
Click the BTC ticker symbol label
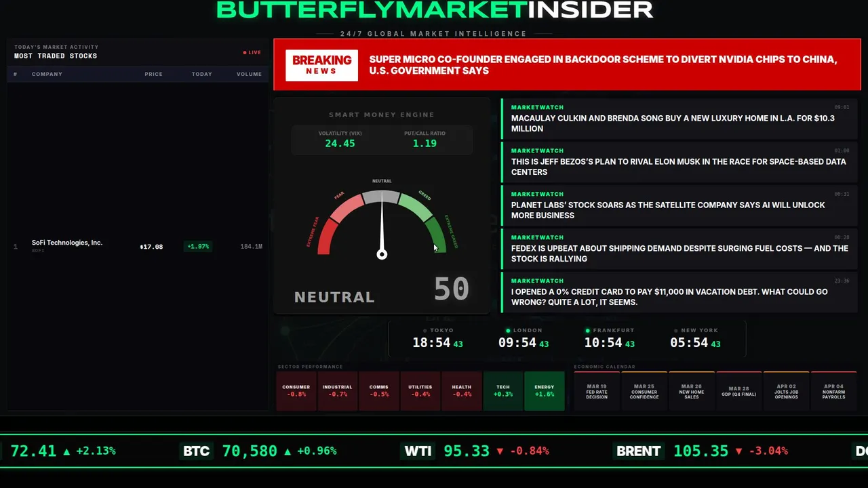[x=197, y=451]
